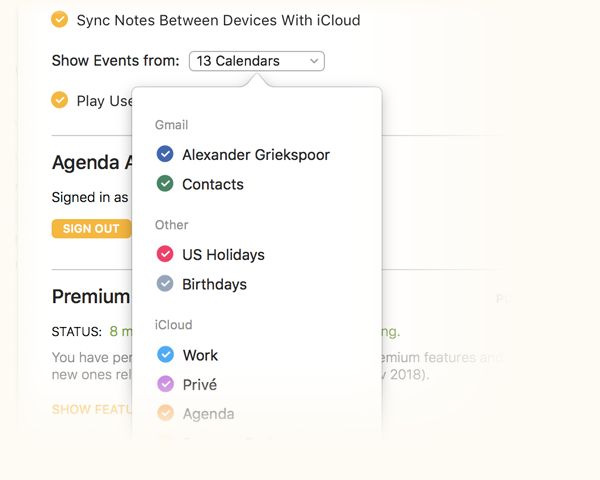Click the STATUS label
The width and height of the screenshot is (600, 480).
(77, 331)
